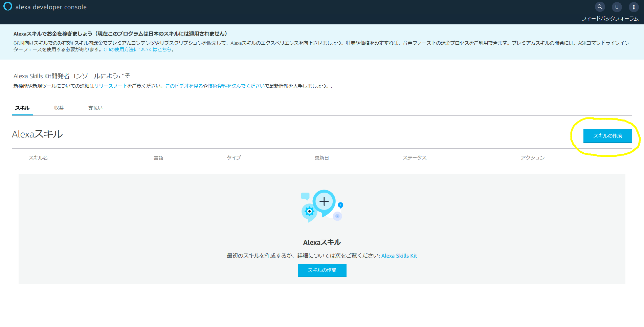Viewport: 644px width, 327px height.
Task: Click the highlighted スキルの作成 button at top right
Action: (x=607, y=136)
